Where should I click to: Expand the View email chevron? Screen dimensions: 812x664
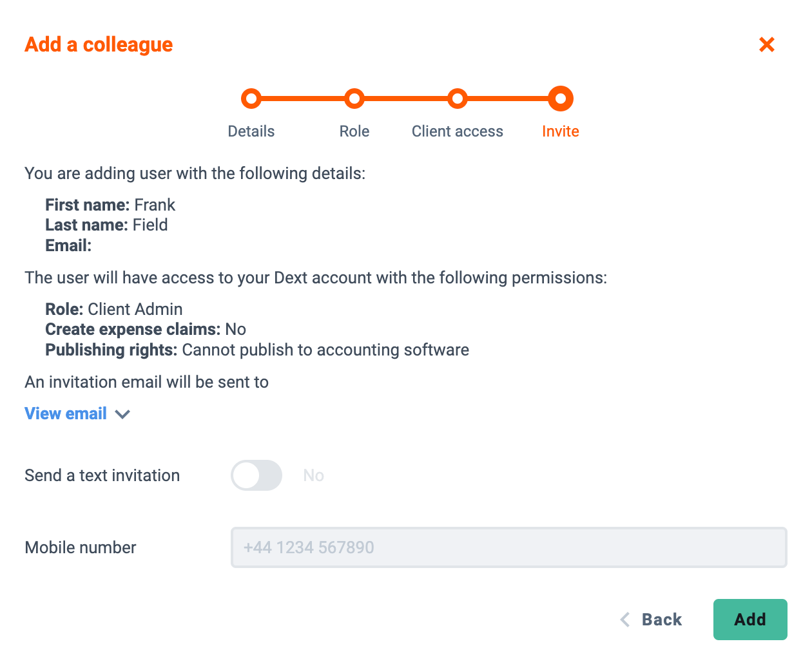tap(122, 414)
